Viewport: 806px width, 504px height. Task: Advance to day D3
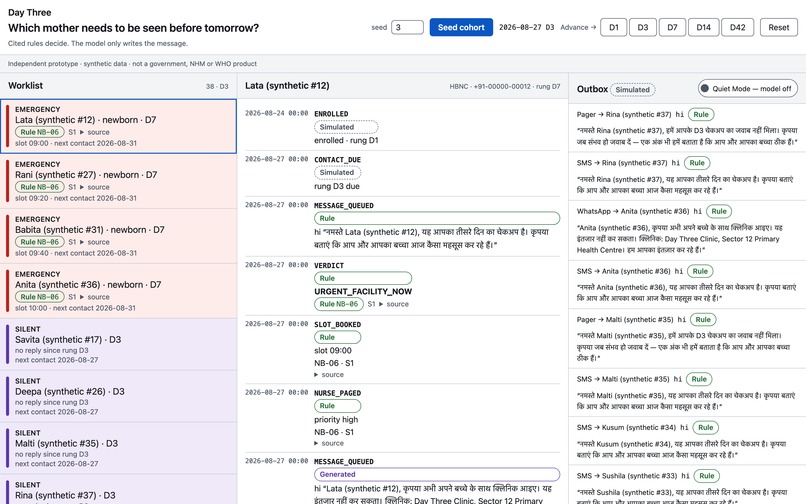tap(643, 27)
